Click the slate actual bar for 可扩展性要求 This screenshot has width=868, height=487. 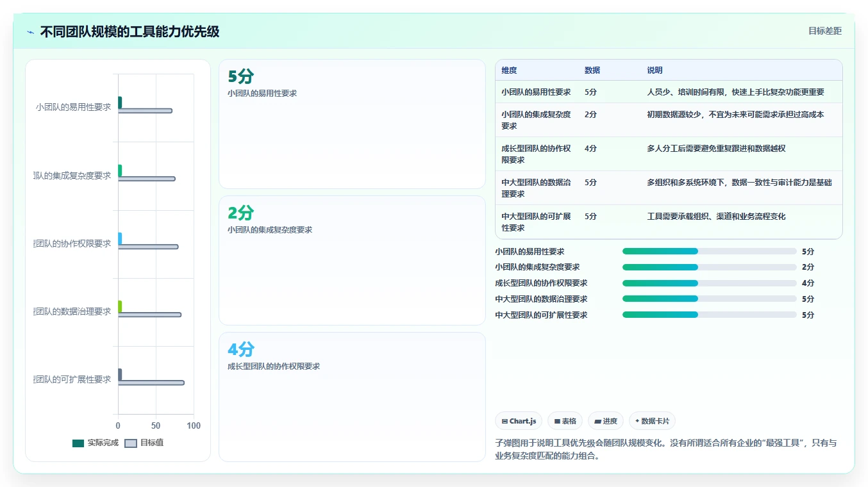[120, 374]
